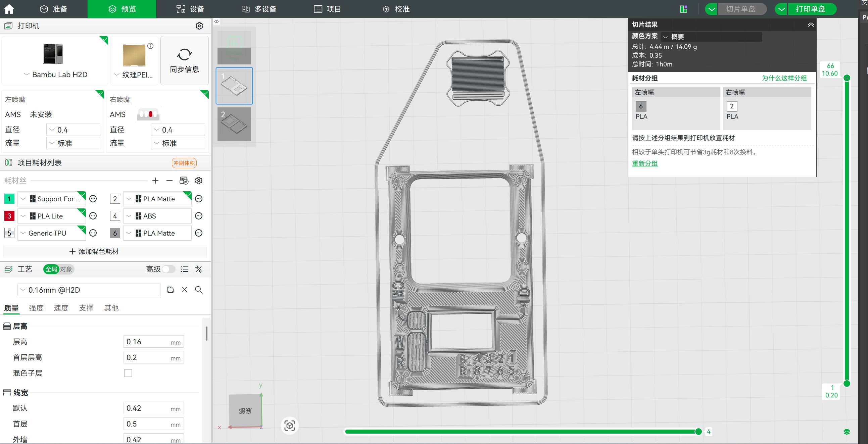868x444 pixels.
Task: Open left nozzle diameter 0.4 dropdown
Action: click(73, 130)
